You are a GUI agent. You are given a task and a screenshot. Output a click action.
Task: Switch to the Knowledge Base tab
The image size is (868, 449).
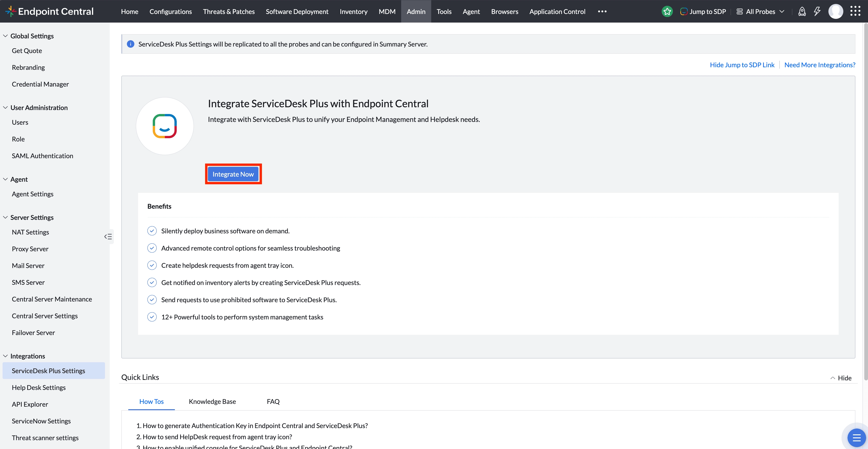coord(212,401)
